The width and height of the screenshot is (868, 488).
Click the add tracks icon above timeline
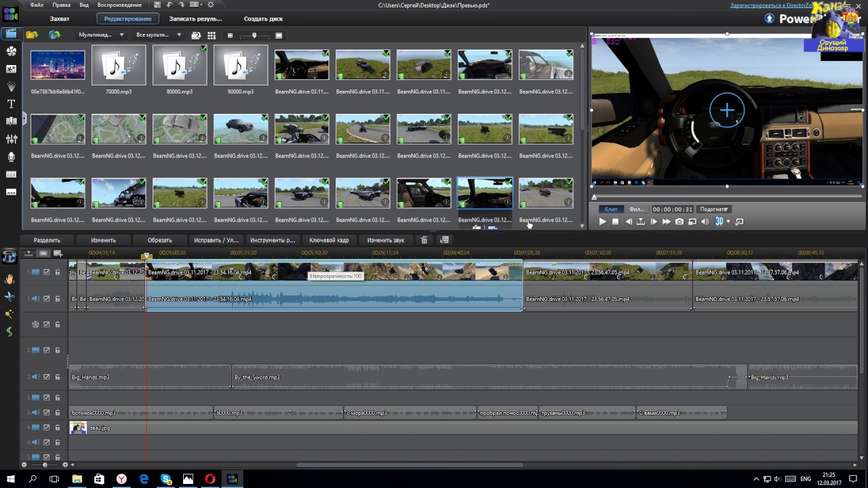point(58,253)
